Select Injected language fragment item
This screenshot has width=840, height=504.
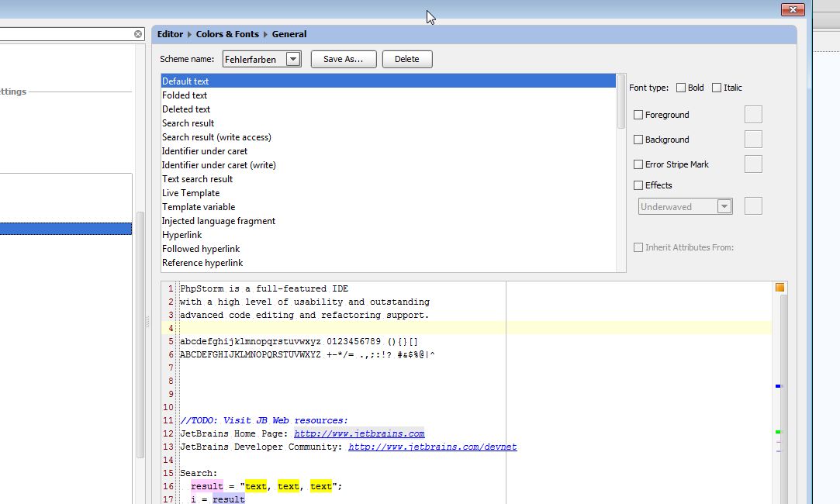[389, 221]
